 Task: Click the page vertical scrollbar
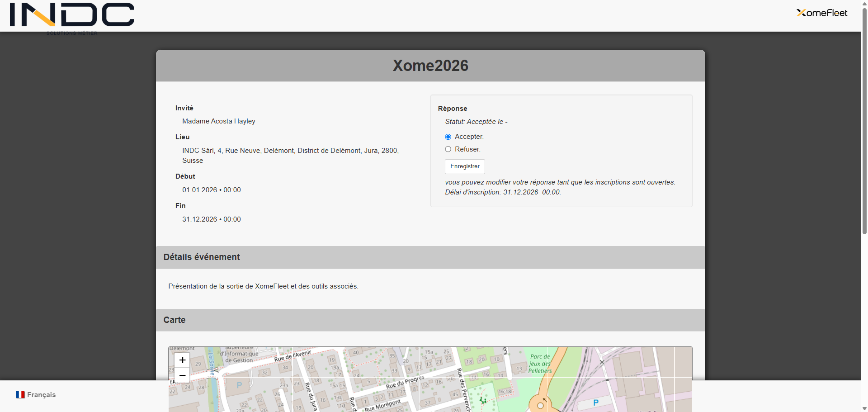click(864, 121)
